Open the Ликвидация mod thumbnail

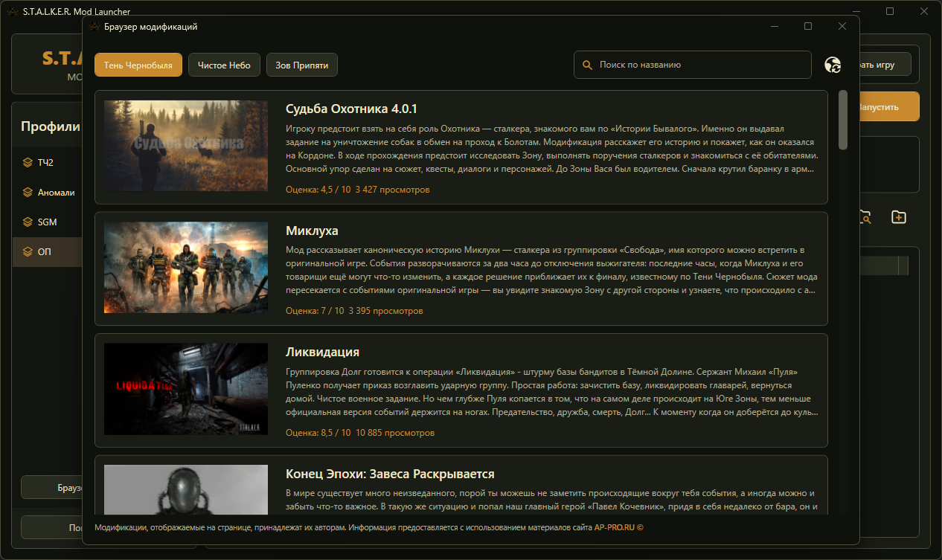point(186,389)
